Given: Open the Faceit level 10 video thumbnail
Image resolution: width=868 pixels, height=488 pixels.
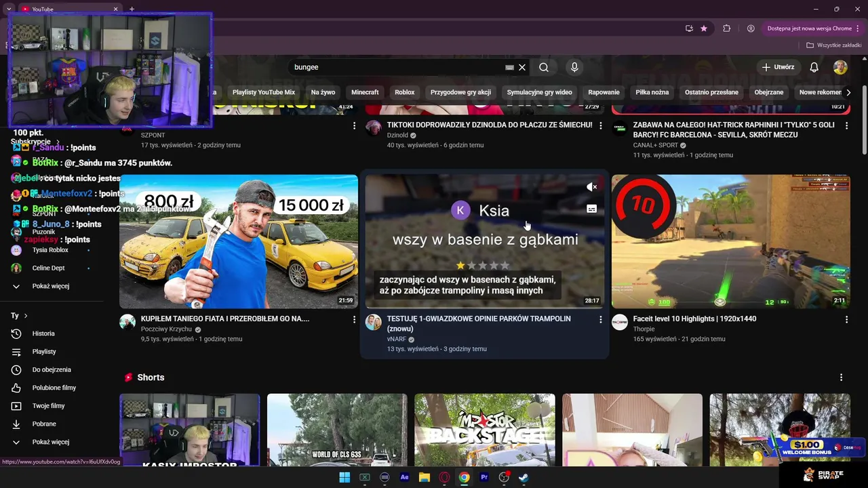Looking at the screenshot, I should click(731, 242).
